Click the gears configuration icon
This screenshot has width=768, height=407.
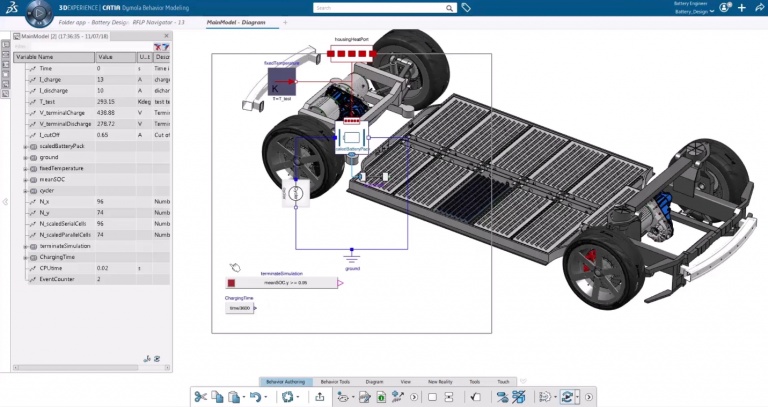click(545, 397)
